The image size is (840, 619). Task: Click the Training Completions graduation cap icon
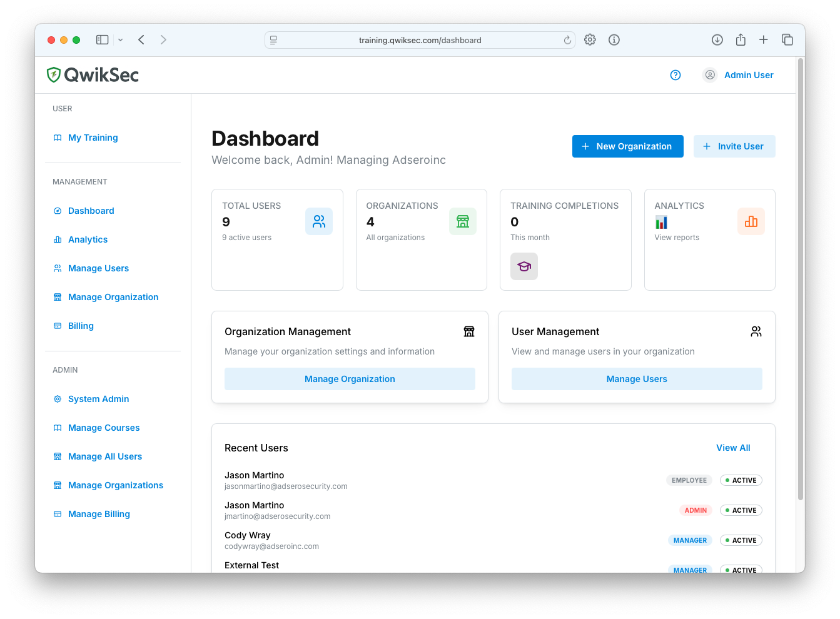coord(524,266)
